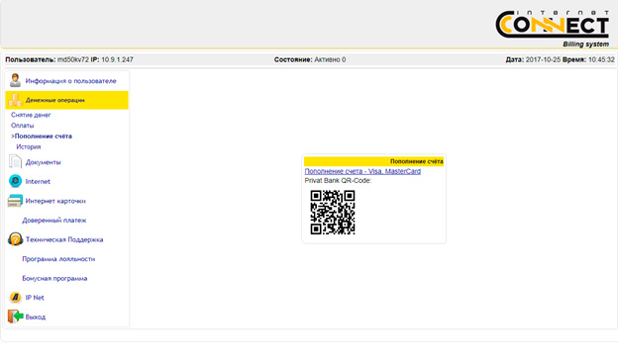Image resolution: width=618 pixels, height=364 pixels.
Task: Click the IP Net round icon
Action: pyautogui.click(x=16, y=297)
